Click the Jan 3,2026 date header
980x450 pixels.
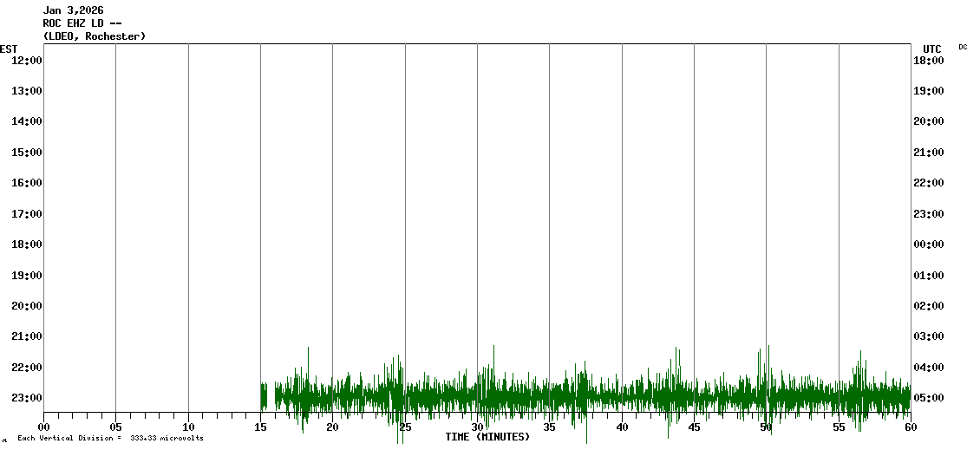73,10
